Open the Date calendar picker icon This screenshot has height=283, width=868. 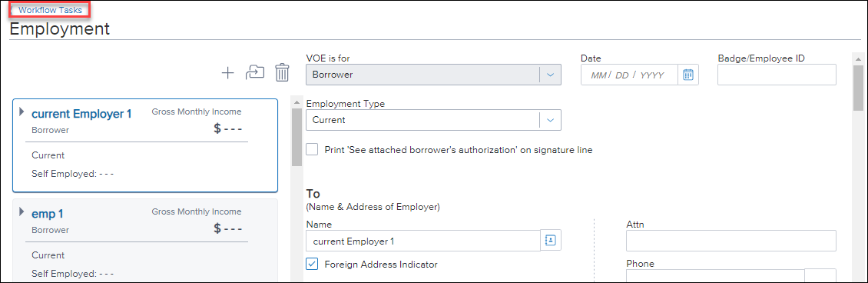point(688,75)
